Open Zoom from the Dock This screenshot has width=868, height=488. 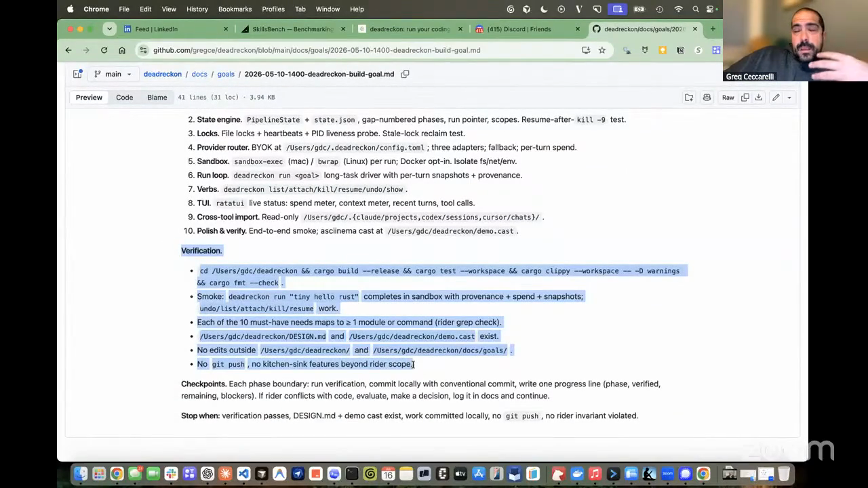click(667, 474)
